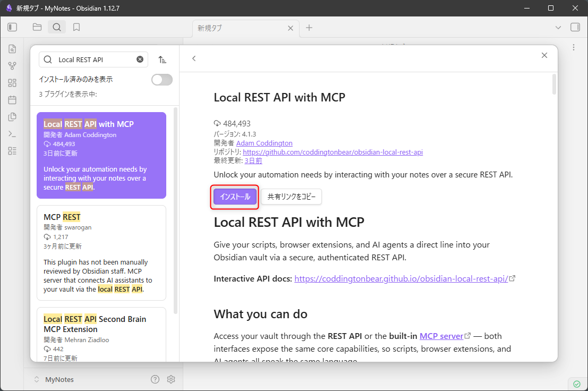Click the 3日前 last updated link
The image size is (588, 391).
pos(253,161)
